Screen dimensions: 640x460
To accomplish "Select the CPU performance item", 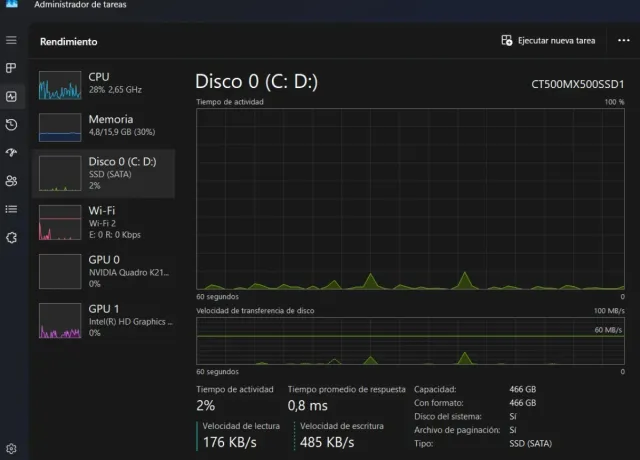I will pyautogui.click(x=104, y=84).
